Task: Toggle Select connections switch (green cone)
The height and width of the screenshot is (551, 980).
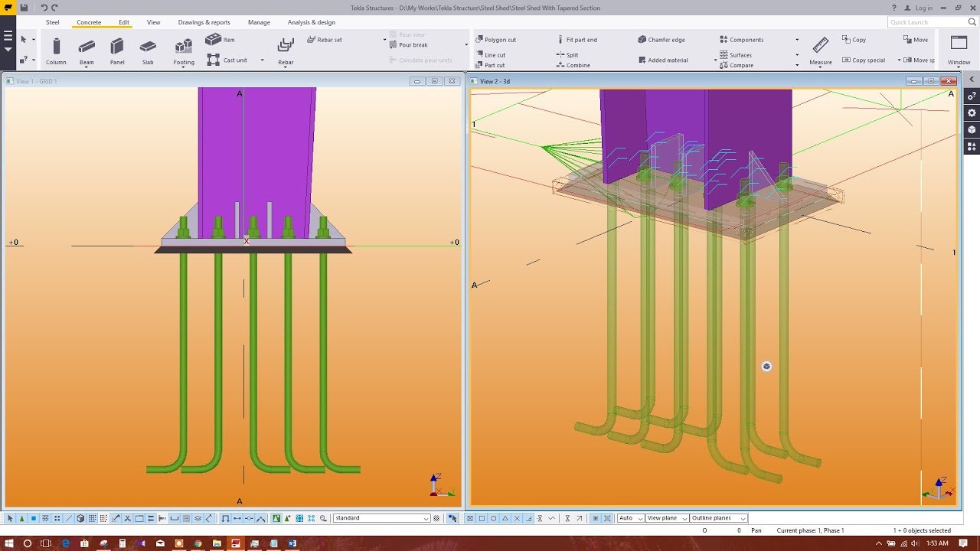Action: [x=22, y=518]
